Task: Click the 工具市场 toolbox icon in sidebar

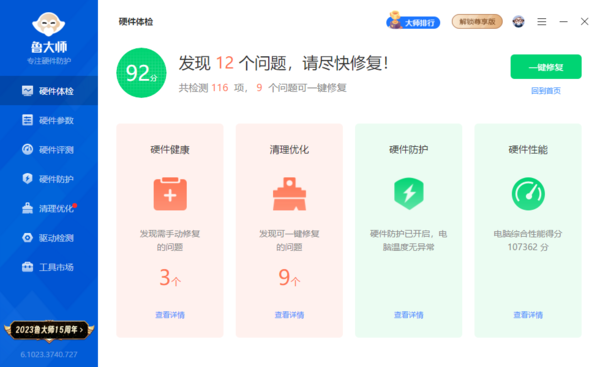Action: click(27, 267)
